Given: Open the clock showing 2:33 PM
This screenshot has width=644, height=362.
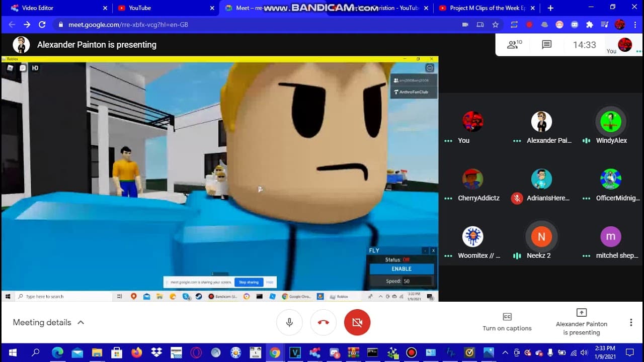Looking at the screenshot, I should click(605, 352).
